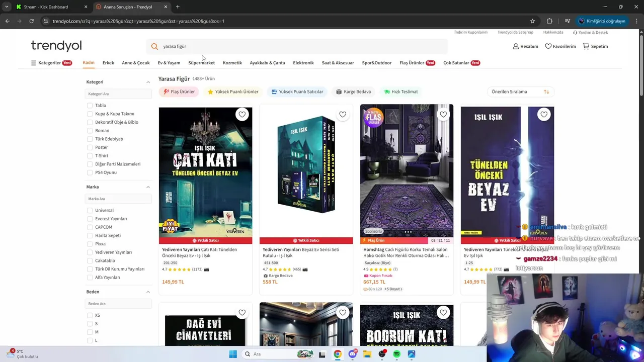Screen dimensions: 644x362
Task: Favorite the Homshtag gothic rug product
Action: tap(443, 115)
